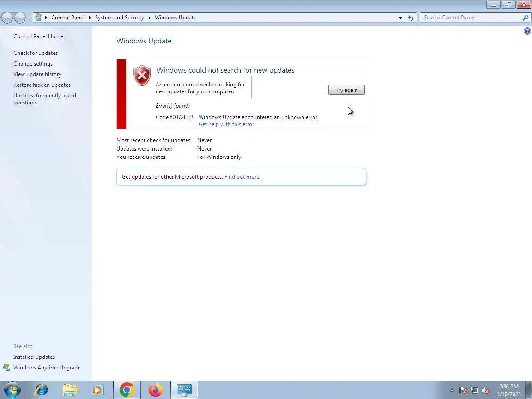Click the Forward navigation arrow
The width and height of the screenshot is (532, 399).
pos(20,18)
